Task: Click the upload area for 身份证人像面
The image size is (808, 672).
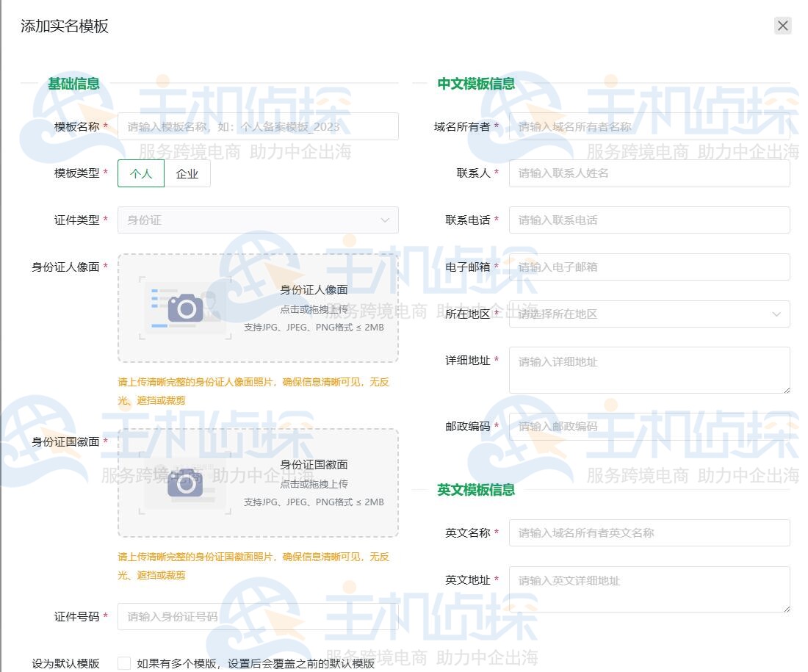Action: (x=259, y=308)
